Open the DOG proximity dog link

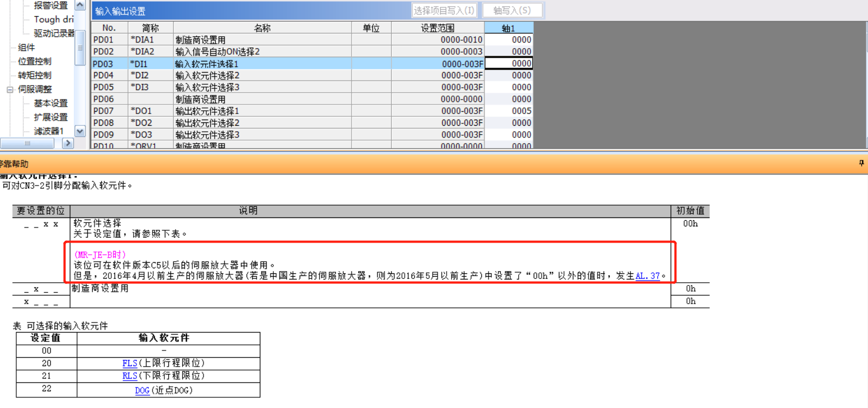(x=142, y=391)
